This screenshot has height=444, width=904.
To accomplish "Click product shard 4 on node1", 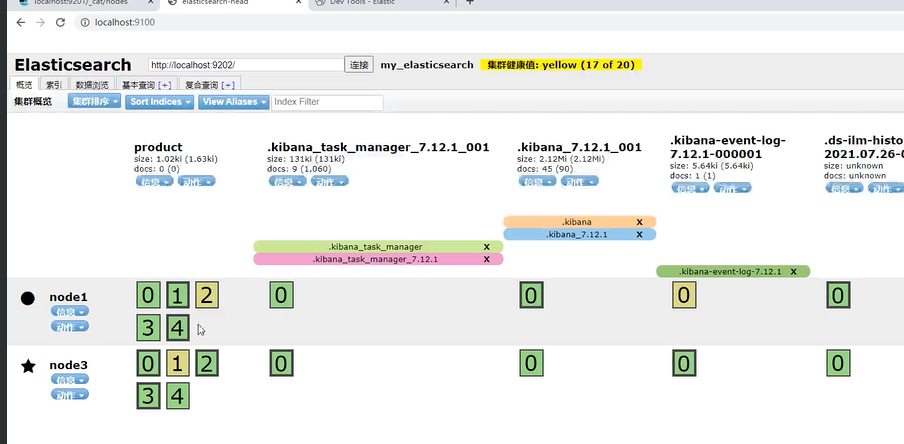I will pos(178,328).
